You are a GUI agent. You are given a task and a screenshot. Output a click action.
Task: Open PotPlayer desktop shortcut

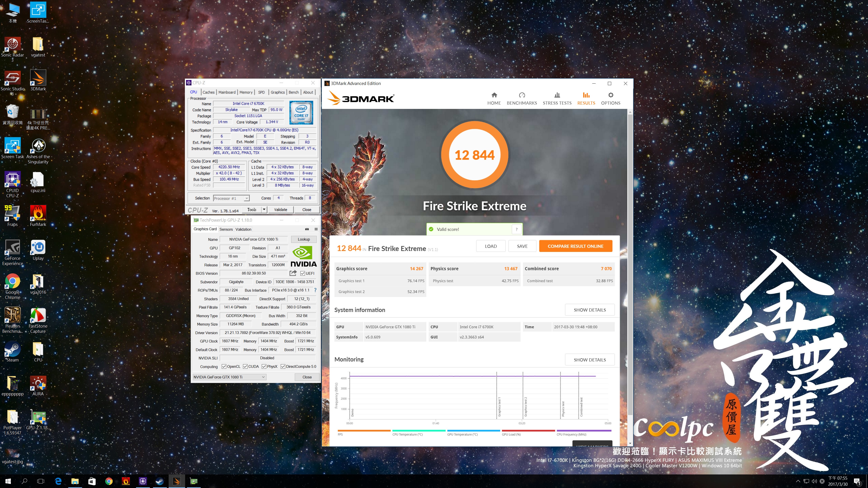[12, 422]
